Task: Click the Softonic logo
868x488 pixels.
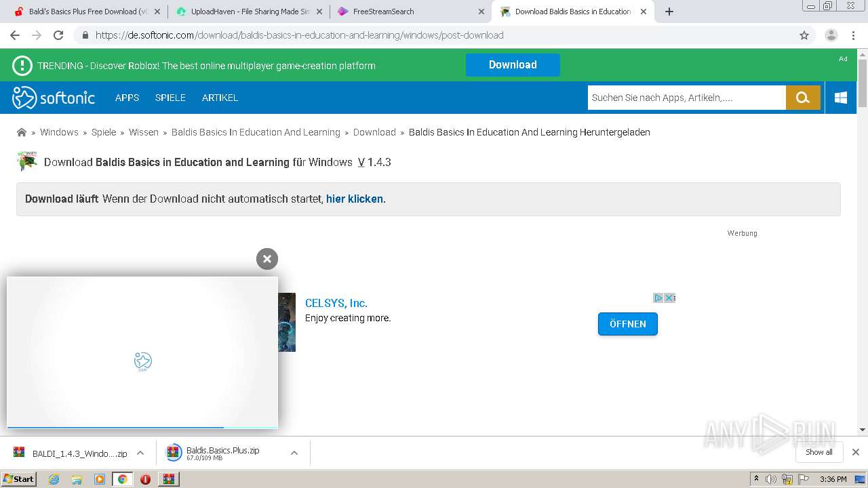Action: [x=54, y=98]
